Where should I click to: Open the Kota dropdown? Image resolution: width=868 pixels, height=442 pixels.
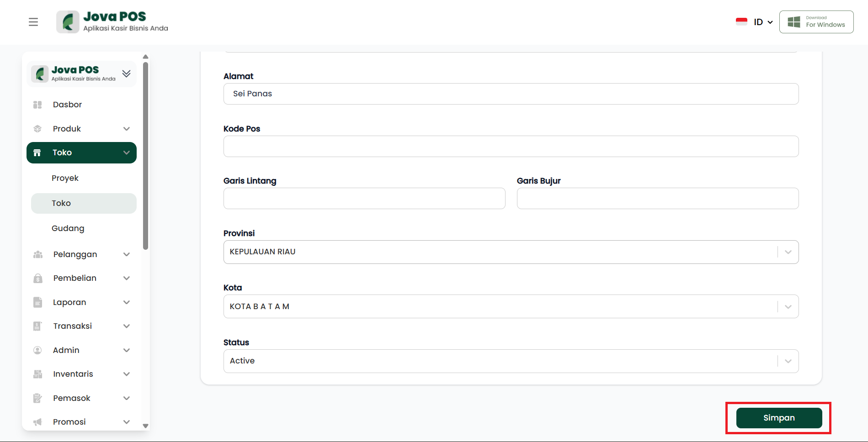[x=788, y=306]
